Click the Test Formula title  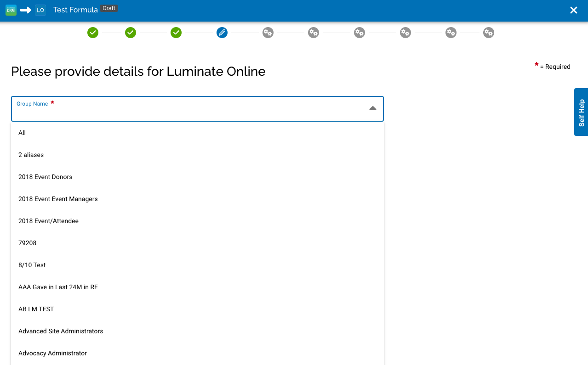(x=75, y=9)
